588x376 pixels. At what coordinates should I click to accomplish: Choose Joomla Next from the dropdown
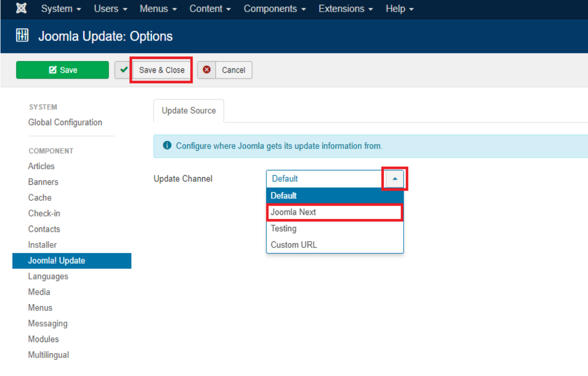pos(335,212)
